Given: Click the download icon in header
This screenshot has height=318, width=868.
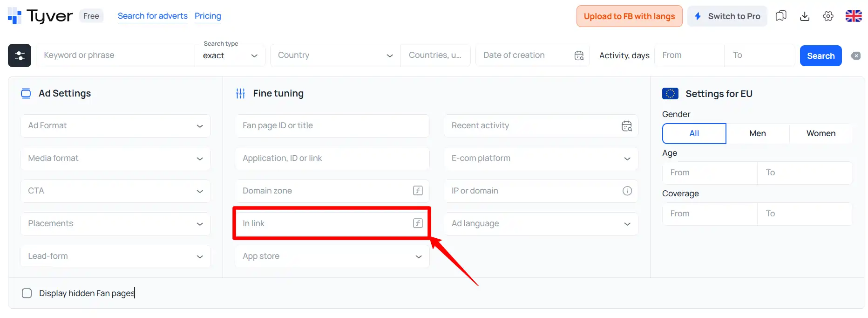Looking at the screenshot, I should [805, 16].
